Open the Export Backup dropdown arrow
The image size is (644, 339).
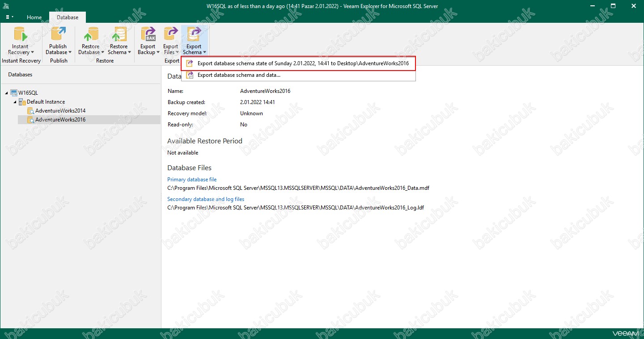pos(158,53)
